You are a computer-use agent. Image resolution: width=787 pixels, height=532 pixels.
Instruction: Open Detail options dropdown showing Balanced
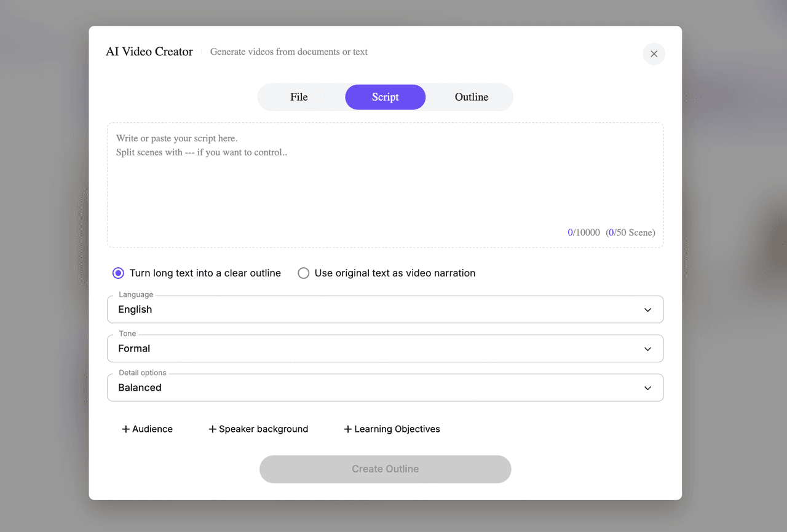click(x=369, y=388)
